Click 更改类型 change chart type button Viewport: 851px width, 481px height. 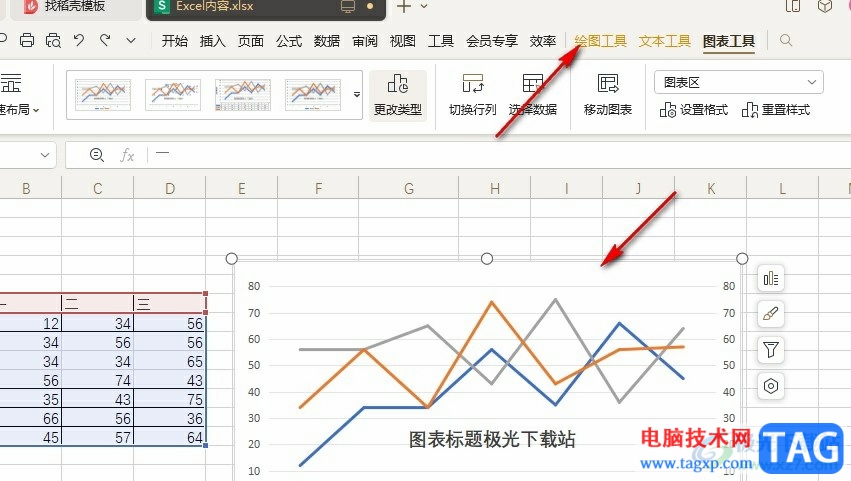398,95
